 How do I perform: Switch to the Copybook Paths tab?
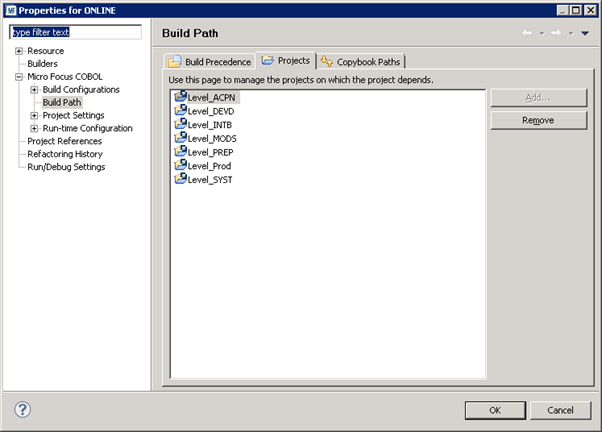[x=362, y=62]
